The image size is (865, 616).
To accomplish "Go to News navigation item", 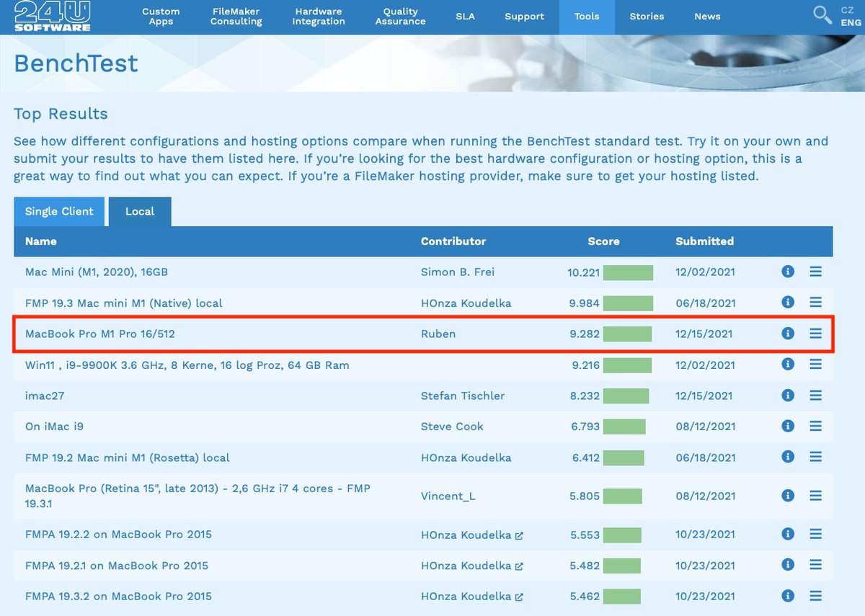I will coord(707,17).
